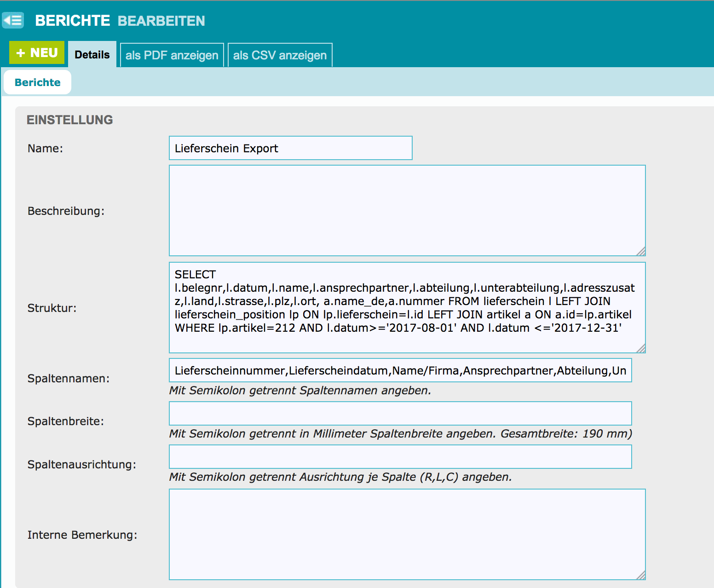Focus the empty Beschreibung text area
Screen dimensions: 714x588
coord(407,210)
